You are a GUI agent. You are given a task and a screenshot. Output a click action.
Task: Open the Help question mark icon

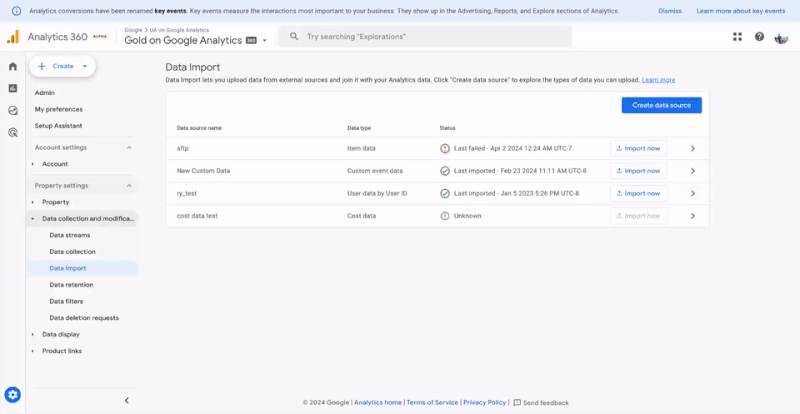[x=759, y=37]
